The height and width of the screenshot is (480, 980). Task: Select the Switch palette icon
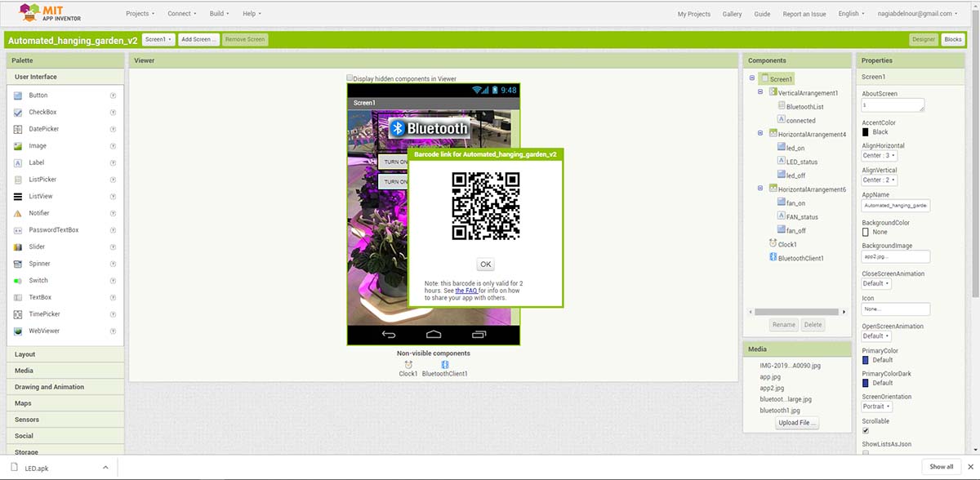click(x=19, y=280)
